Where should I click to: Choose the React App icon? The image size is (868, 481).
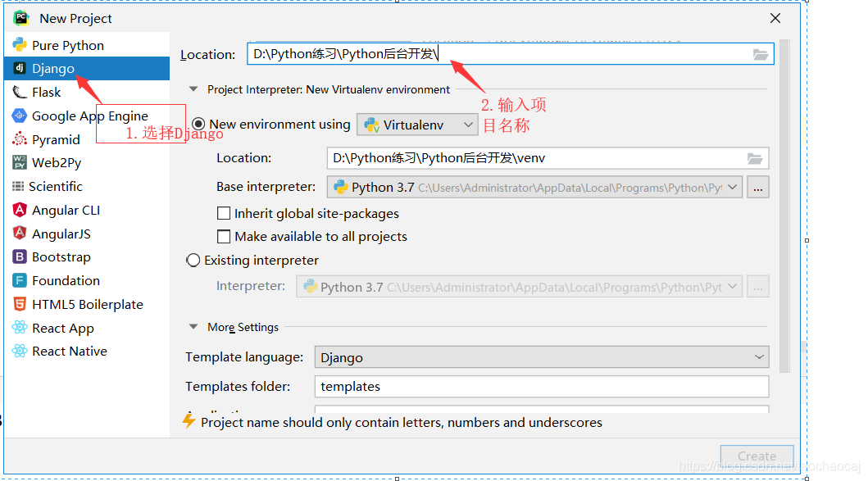pyautogui.click(x=20, y=328)
